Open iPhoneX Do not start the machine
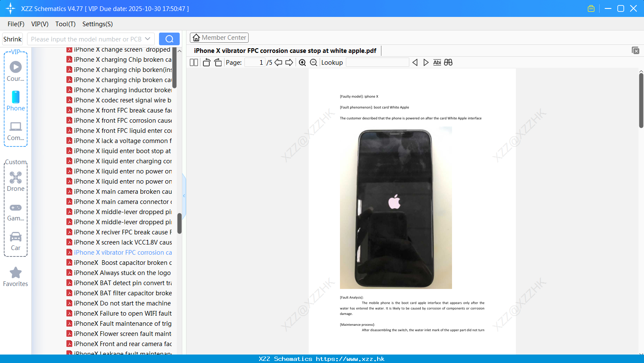644x363 pixels. pos(119,303)
